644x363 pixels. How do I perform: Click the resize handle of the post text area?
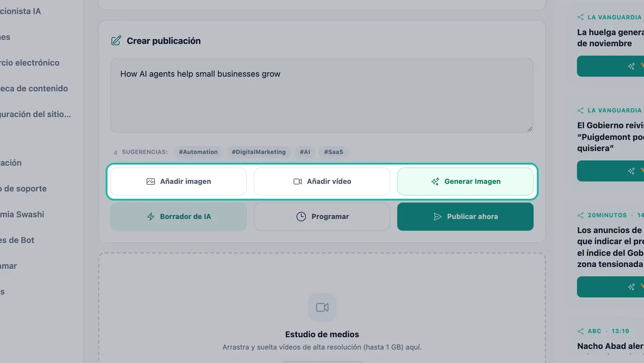coord(529,129)
